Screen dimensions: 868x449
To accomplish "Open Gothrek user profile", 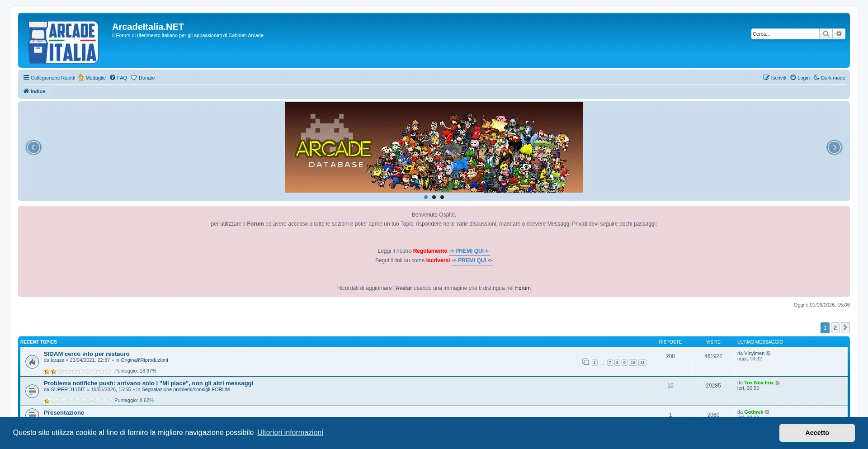I will (754, 412).
